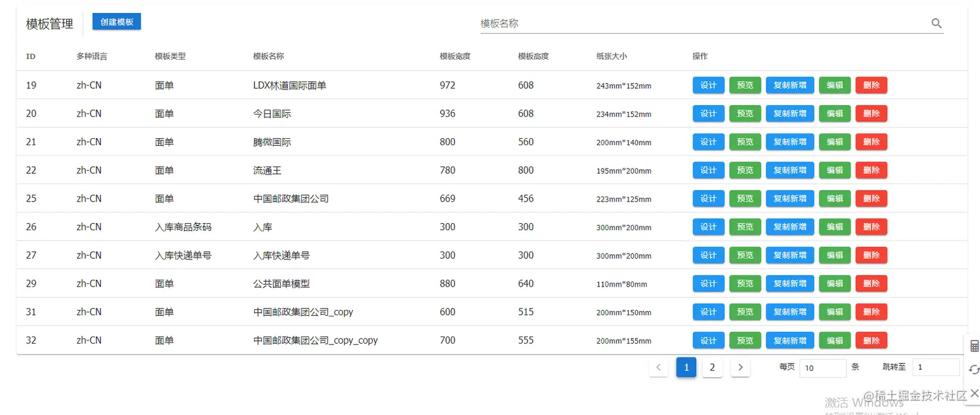The height and width of the screenshot is (415, 980).
Task: Click 删除 for row ID 31
Action: (x=871, y=312)
